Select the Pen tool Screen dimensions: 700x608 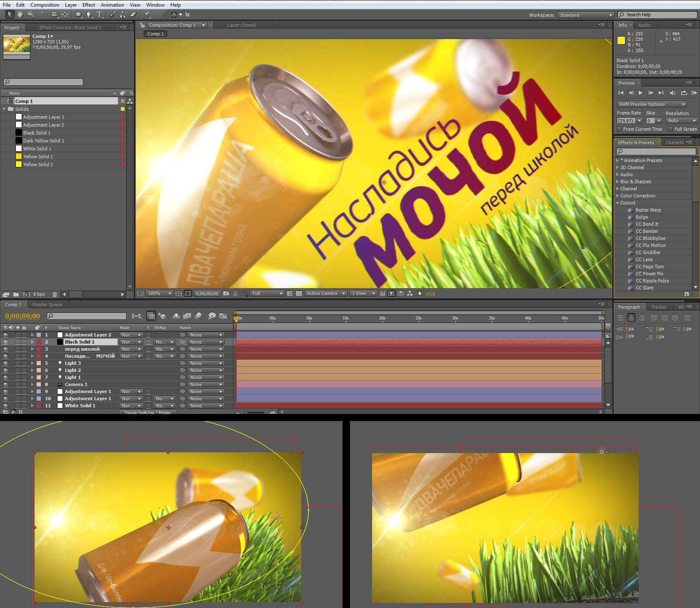(89, 15)
